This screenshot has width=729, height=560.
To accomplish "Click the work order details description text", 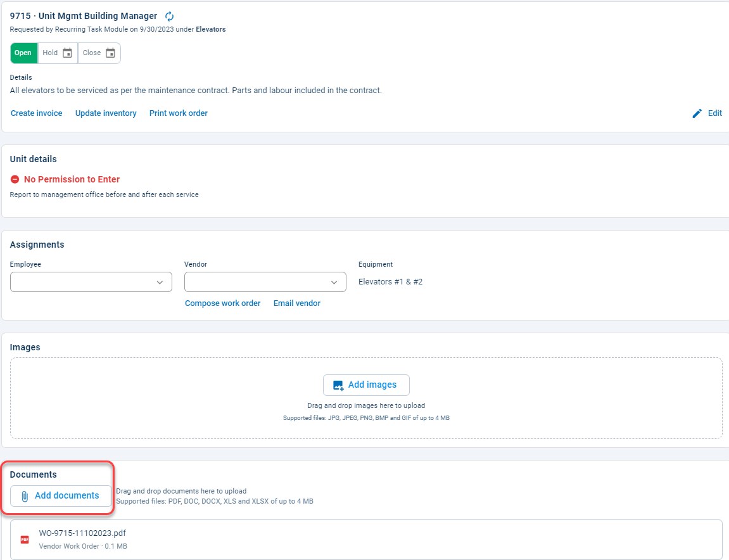I will (x=196, y=91).
